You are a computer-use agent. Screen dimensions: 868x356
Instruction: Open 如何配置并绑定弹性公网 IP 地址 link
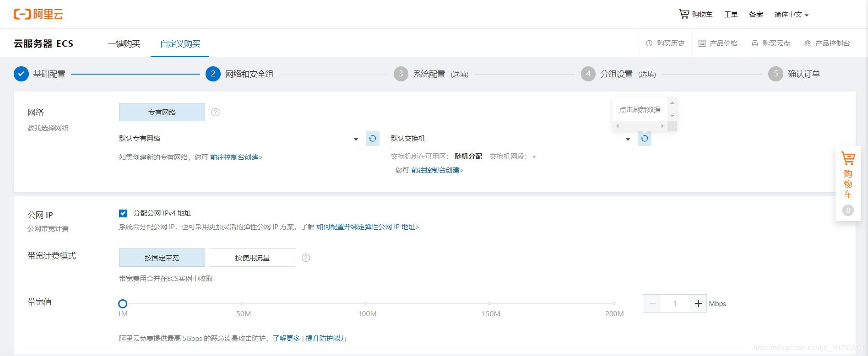368,227
